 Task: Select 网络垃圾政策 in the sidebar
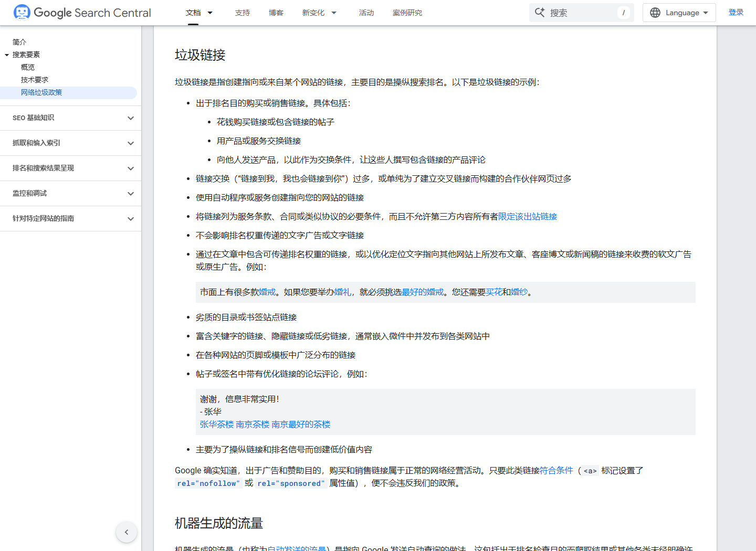click(x=41, y=92)
